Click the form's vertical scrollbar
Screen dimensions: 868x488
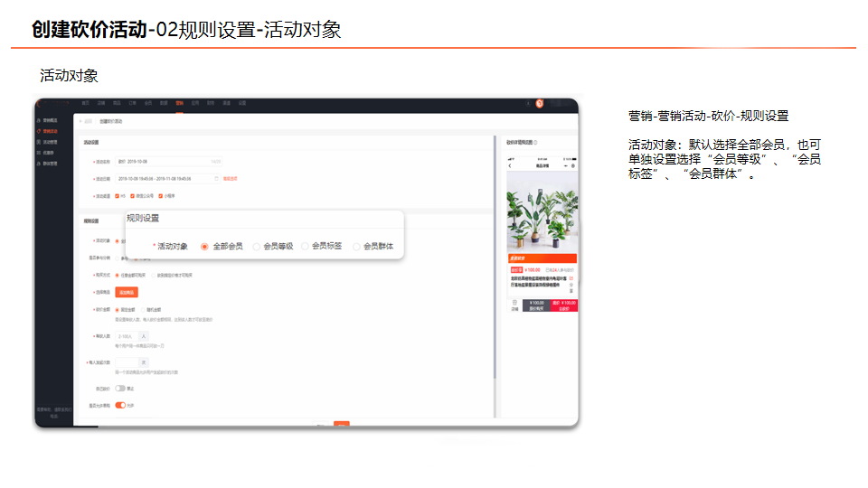click(x=495, y=257)
